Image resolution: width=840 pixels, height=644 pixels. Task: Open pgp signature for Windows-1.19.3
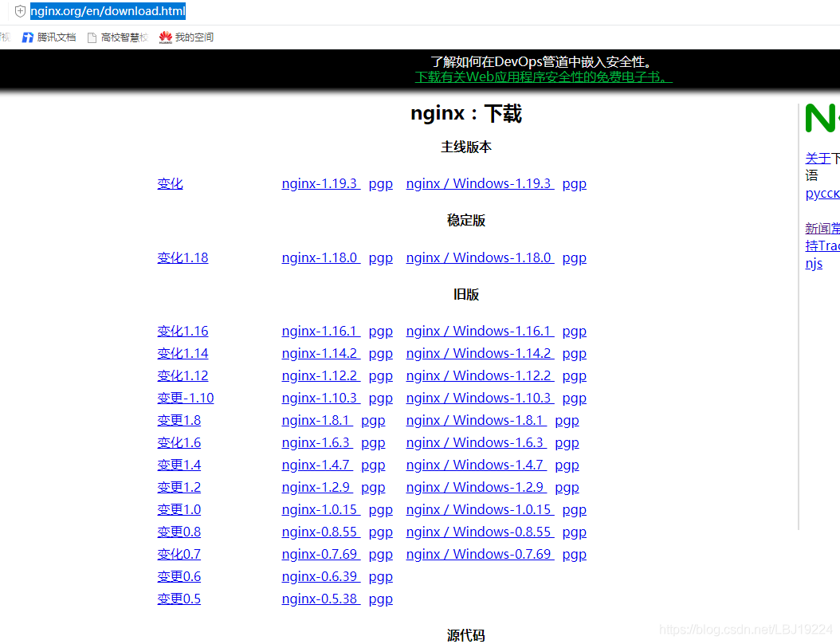pyautogui.click(x=575, y=184)
